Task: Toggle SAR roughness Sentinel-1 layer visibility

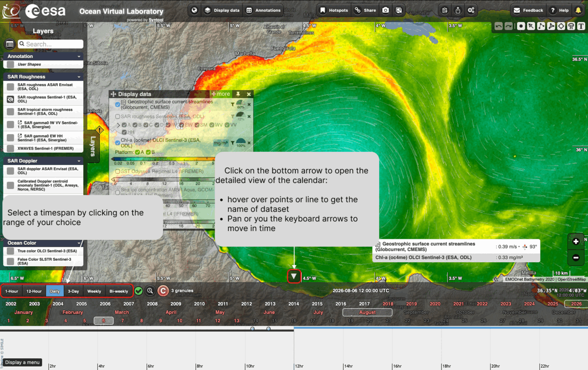Action: pyautogui.click(x=10, y=99)
